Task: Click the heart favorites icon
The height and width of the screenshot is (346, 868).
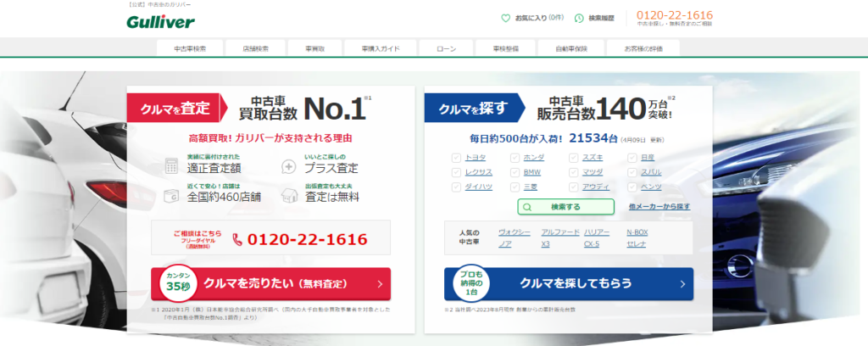Action: (506, 17)
